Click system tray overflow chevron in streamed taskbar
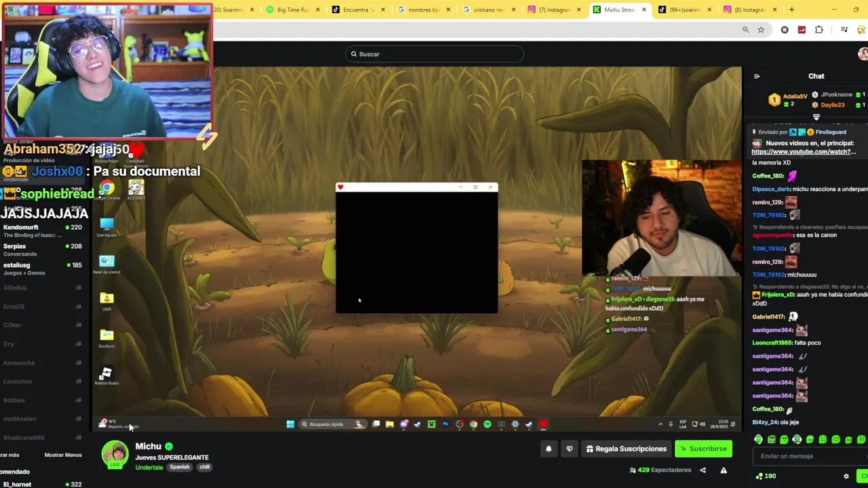 point(660,424)
